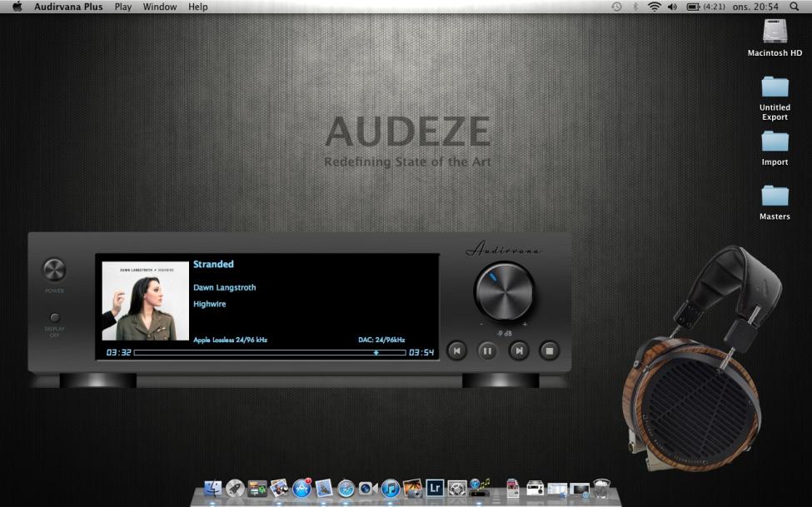The image size is (812, 507).
Task: Toggle the round Power knob
Action: click(x=54, y=269)
